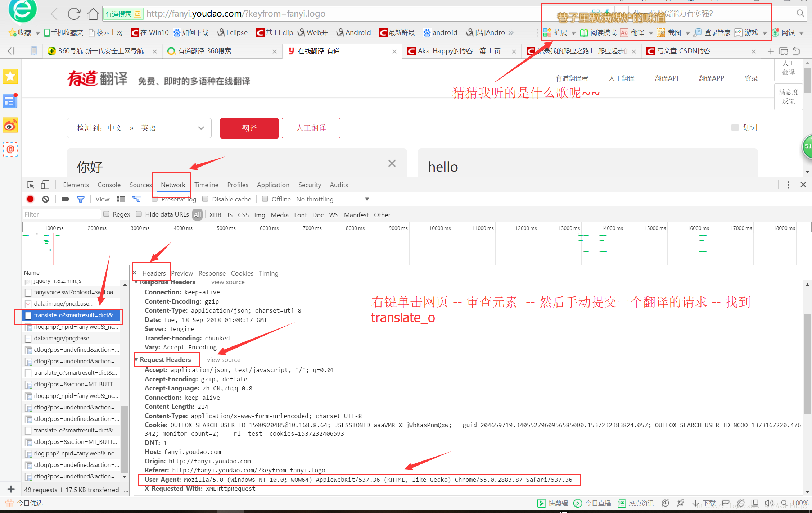The image size is (812, 513).
Task: Select the highlighted translate_o request
Action: (x=71, y=315)
